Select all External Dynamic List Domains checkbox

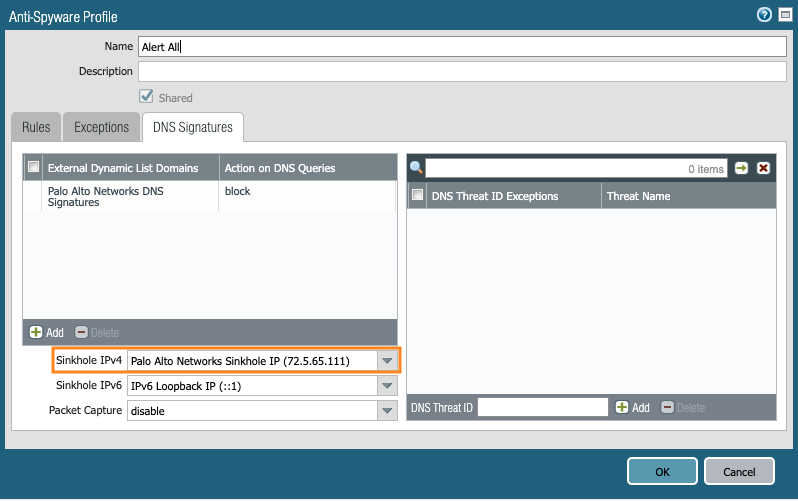34,167
